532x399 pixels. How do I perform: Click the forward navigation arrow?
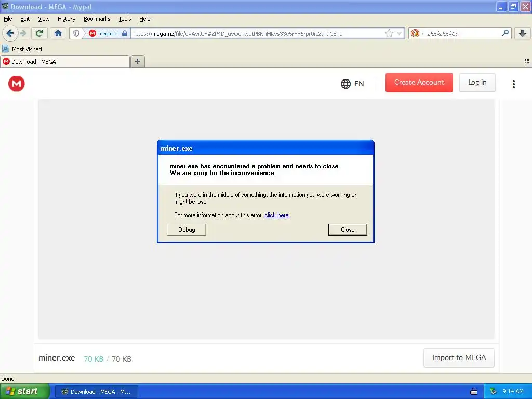[23, 33]
